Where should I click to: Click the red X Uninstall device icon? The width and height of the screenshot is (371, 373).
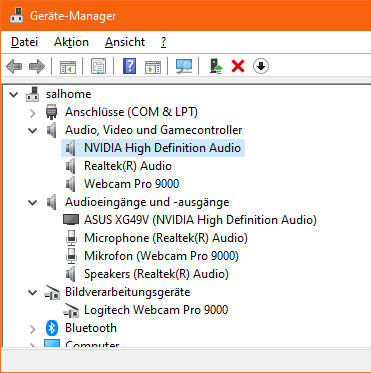238,67
